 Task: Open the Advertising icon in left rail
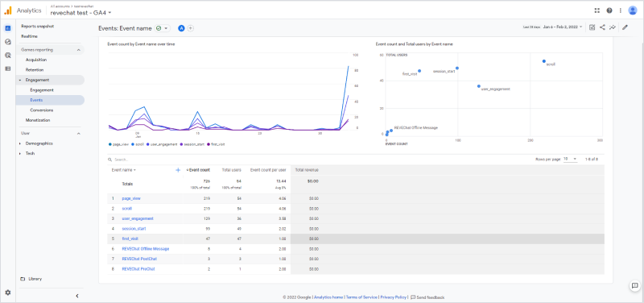click(8, 55)
